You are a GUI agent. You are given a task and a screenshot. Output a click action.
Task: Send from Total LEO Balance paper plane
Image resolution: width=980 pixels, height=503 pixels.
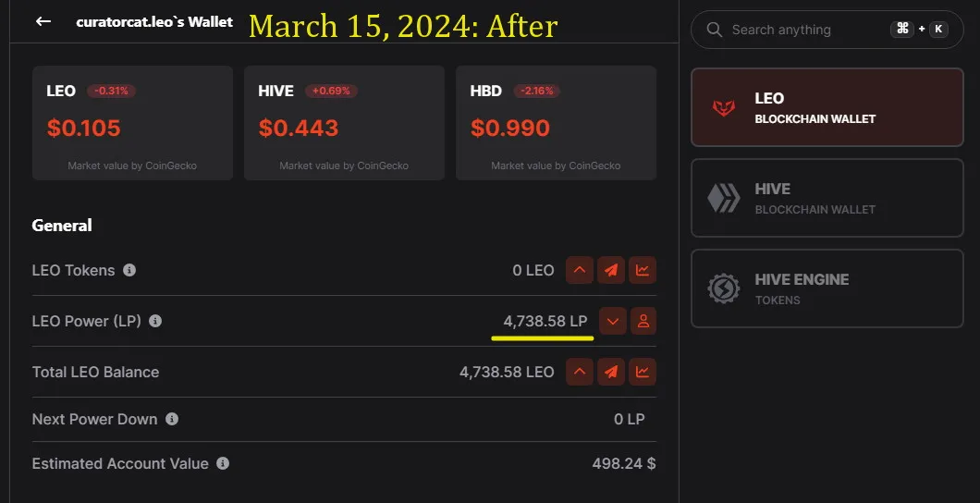(611, 372)
